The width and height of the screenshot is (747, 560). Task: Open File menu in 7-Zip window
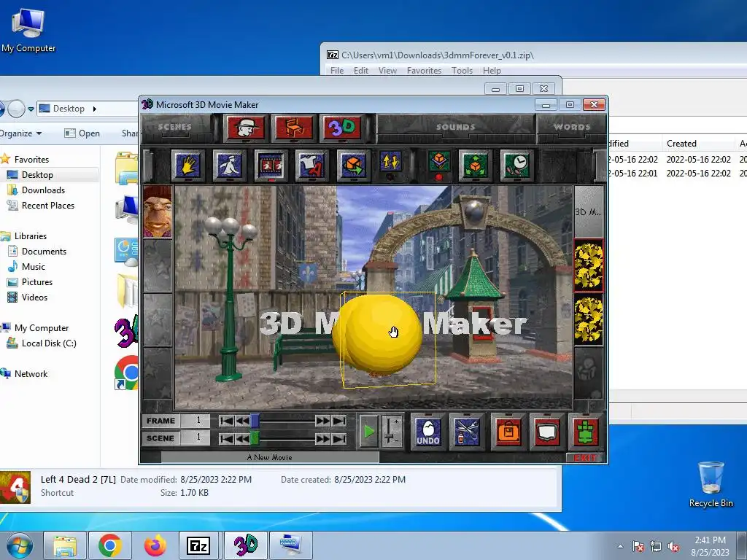point(337,71)
